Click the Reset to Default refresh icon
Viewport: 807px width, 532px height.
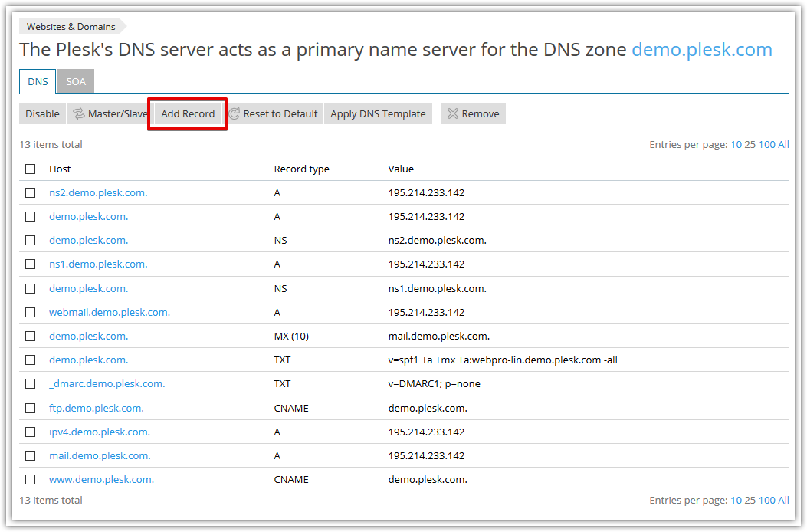coord(235,113)
